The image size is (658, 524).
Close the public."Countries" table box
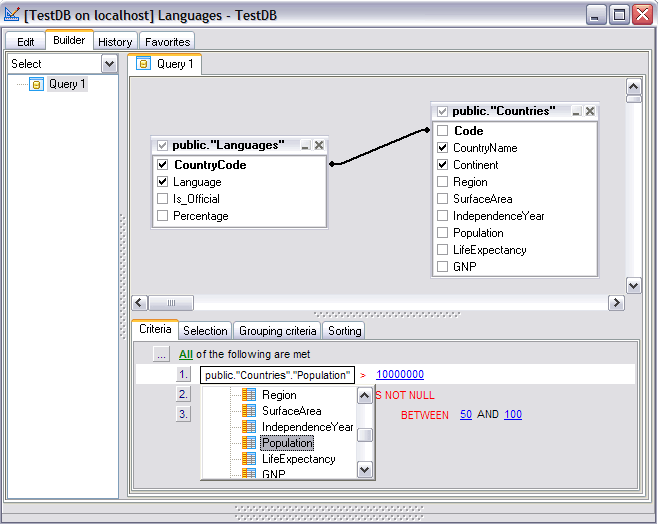[590, 112]
